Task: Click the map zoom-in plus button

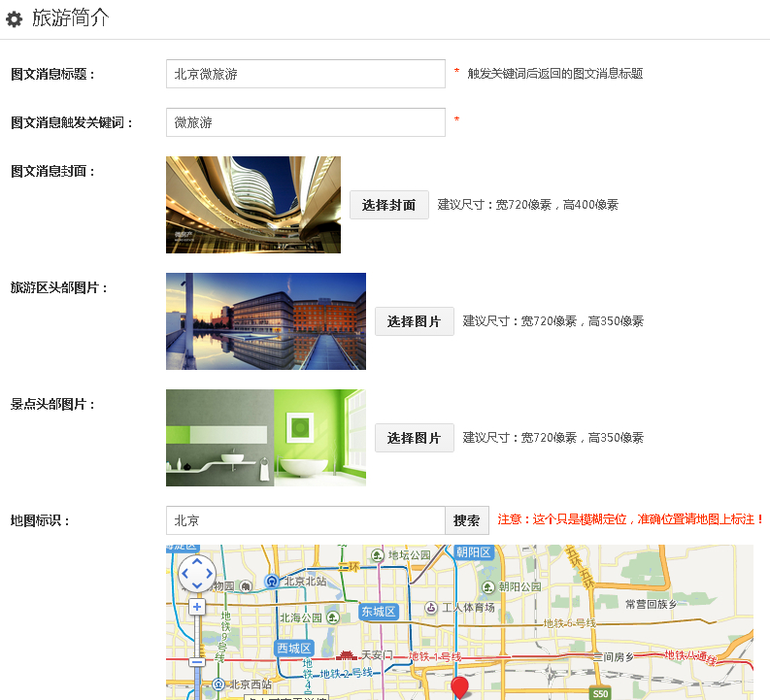Action: (197, 607)
